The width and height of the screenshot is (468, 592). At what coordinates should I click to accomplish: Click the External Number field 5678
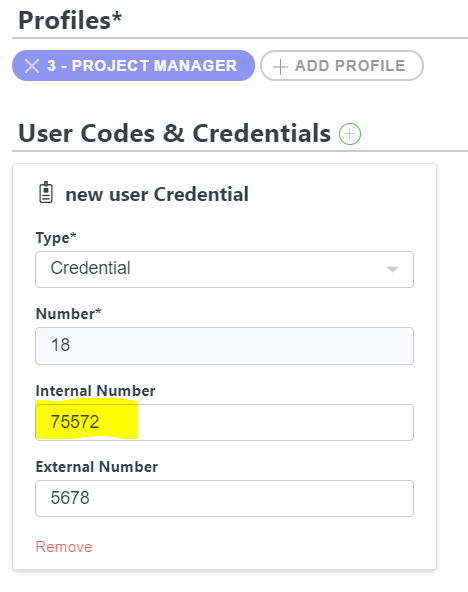coord(224,498)
